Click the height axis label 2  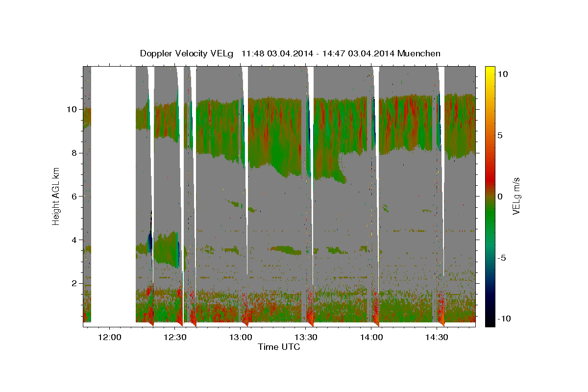coord(75,284)
